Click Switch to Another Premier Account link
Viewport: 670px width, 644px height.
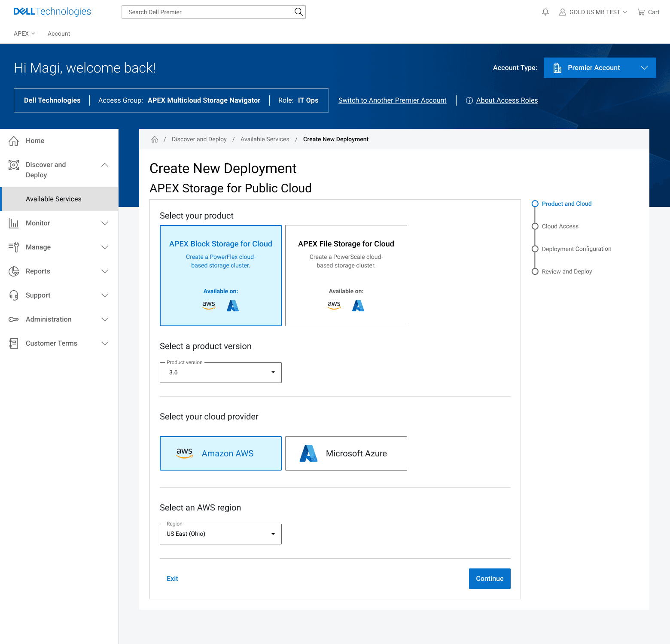click(393, 100)
